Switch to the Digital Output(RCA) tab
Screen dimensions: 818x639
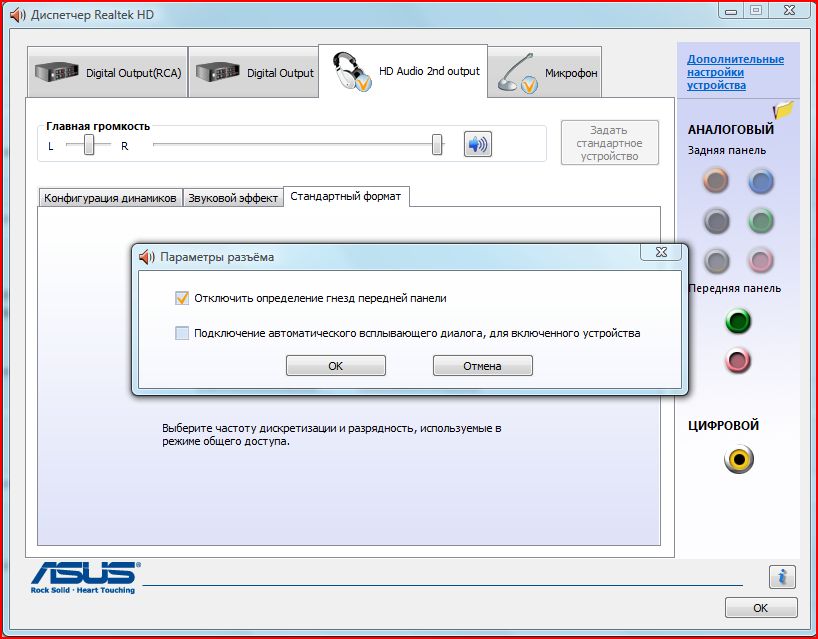coord(107,72)
